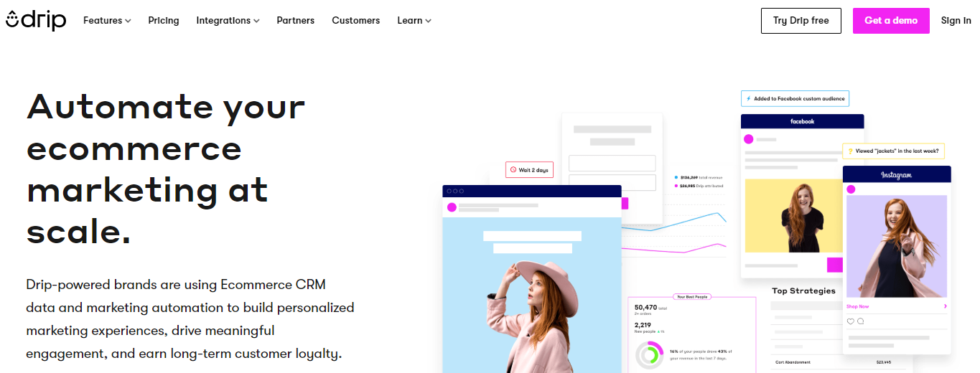Click the pink avatar circle in the email window
980x373 pixels.
pyautogui.click(x=452, y=207)
